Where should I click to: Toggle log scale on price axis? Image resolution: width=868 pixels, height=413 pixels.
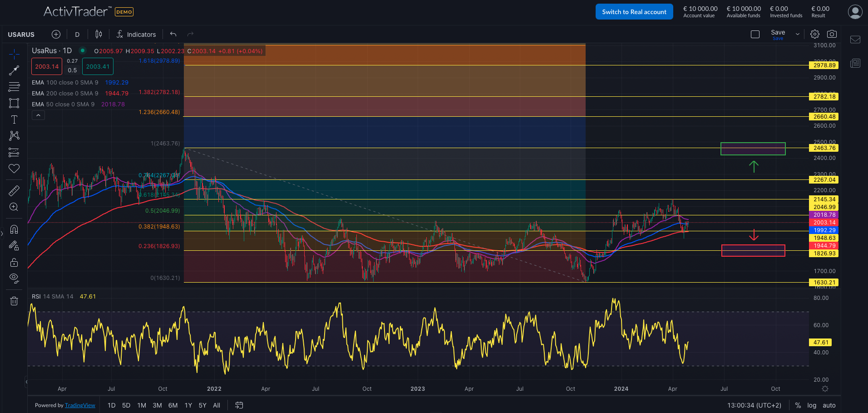coord(812,405)
